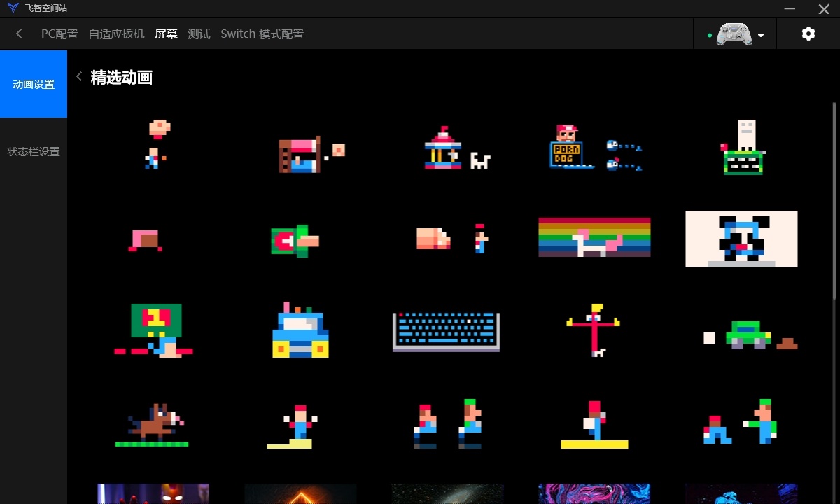Open the 测试 tab
This screenshot has width=840, height=504.
pos(199,34)
